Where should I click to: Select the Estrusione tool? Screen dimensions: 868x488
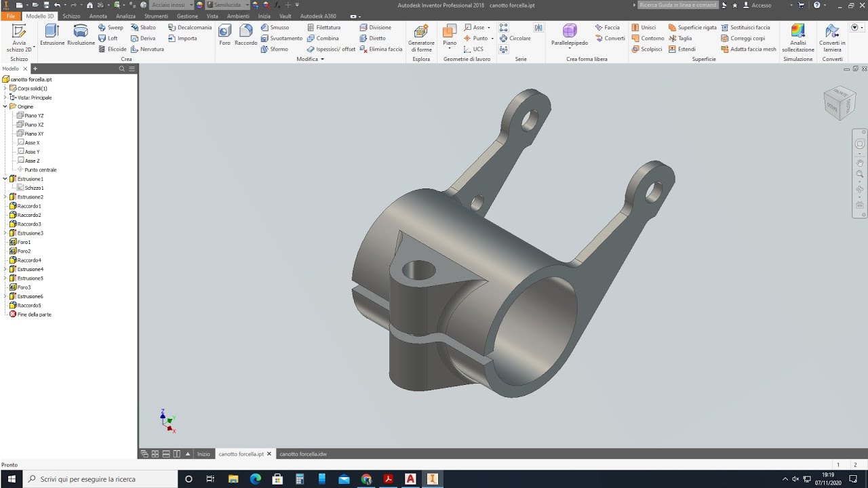(52, 35)
